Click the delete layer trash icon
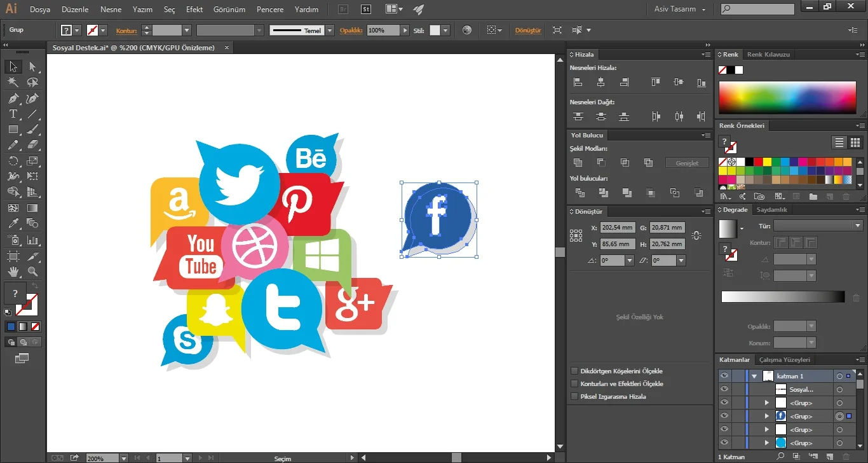This screenshot has width=868, height=463. [x=846, y=456]
